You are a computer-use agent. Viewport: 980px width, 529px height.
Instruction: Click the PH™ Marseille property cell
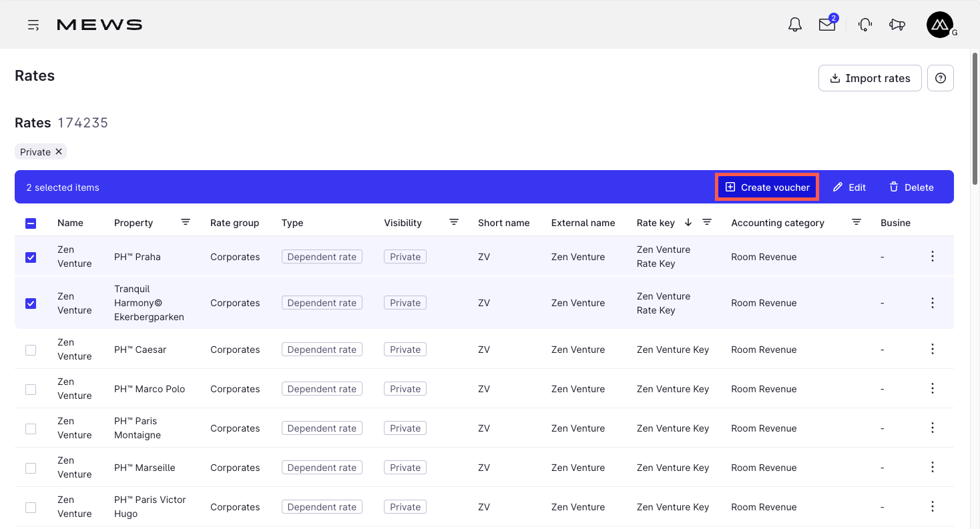pyautogui.click(x=145, y=468)
